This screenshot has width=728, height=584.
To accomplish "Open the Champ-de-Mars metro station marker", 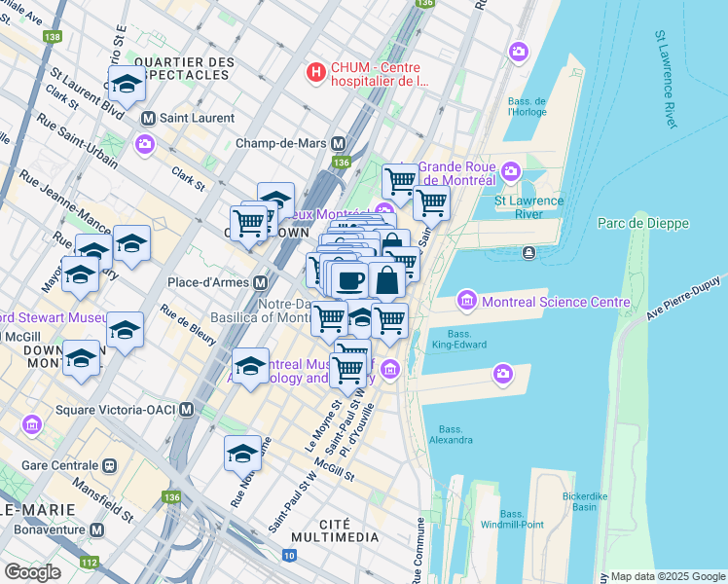I will point(339,143).
